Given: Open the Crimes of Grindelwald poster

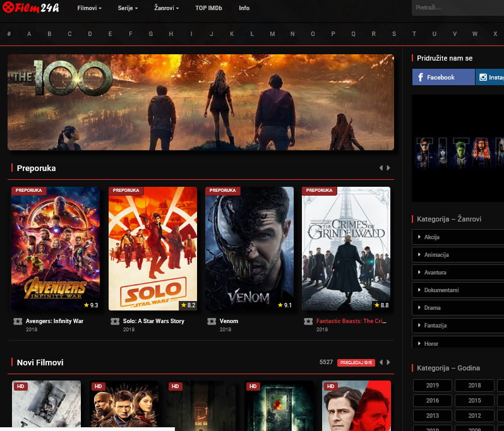Looking at the screenshot, I should pos(346,249).
